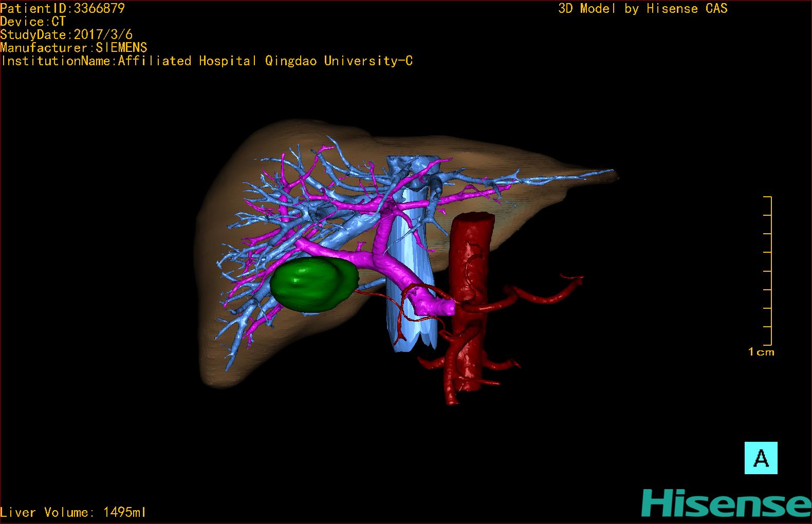Screen dimensions: 812x524
Task: Click the "3D Model by Hisense CAS" text
Action: 643,8
